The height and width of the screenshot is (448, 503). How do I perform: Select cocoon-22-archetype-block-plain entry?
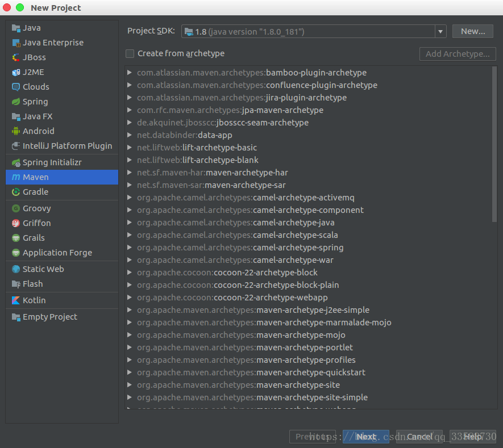pos(238,285)
